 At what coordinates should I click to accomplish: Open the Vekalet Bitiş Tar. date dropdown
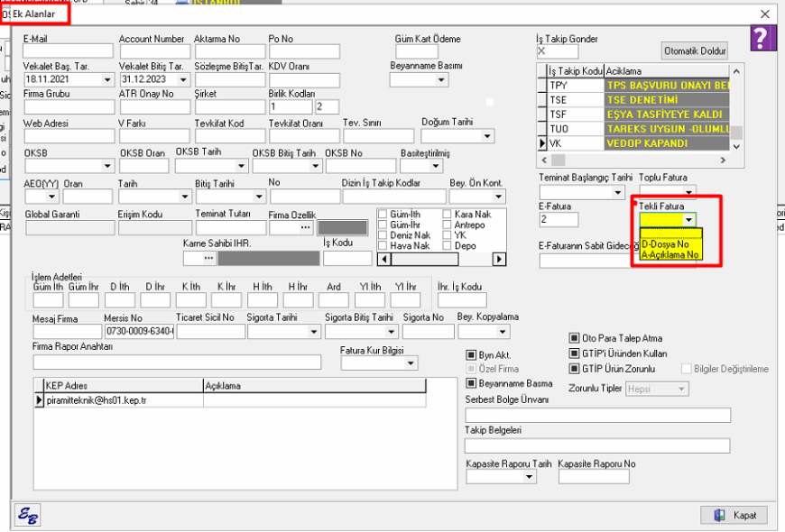coord(183,79)
